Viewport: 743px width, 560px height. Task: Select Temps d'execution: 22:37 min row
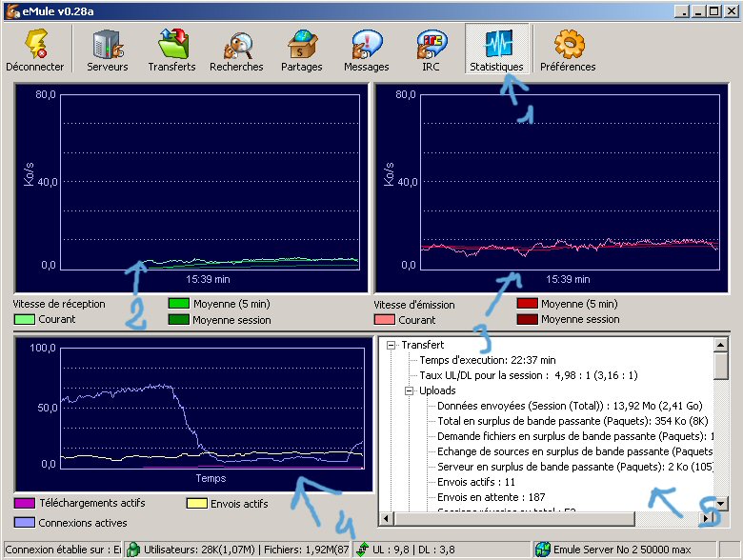[488, 360]
